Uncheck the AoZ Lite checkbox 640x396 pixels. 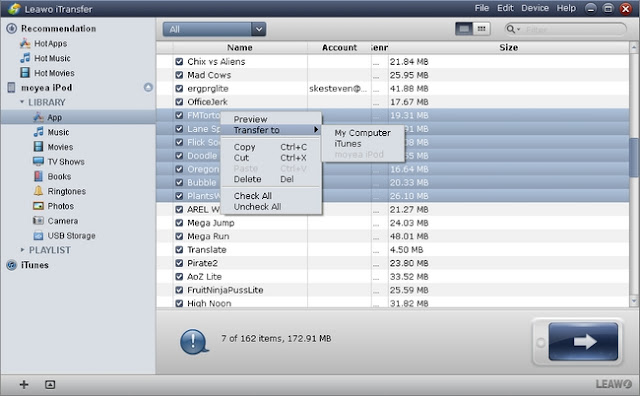[179, 276]
